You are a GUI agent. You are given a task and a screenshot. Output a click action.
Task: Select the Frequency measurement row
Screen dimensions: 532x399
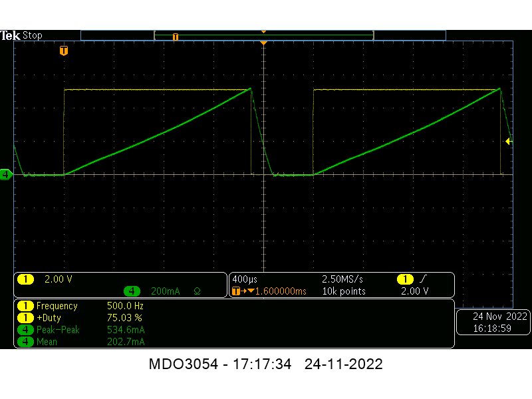coord(80,306)
